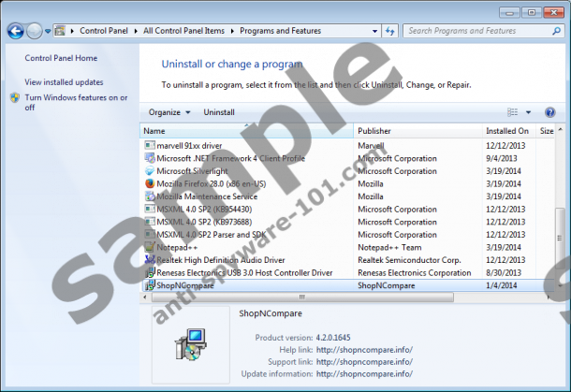Open Turn Windows features on or off

coord(76,102)
